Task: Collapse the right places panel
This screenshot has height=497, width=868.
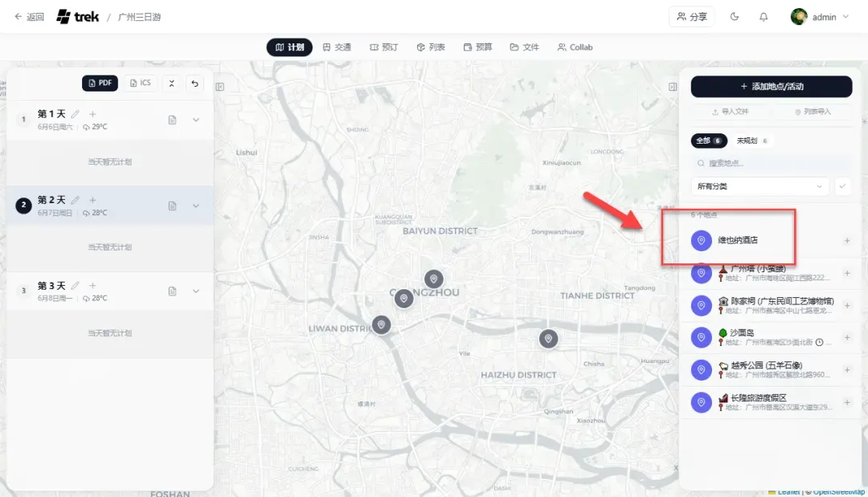Action: [x=673, y=87]
